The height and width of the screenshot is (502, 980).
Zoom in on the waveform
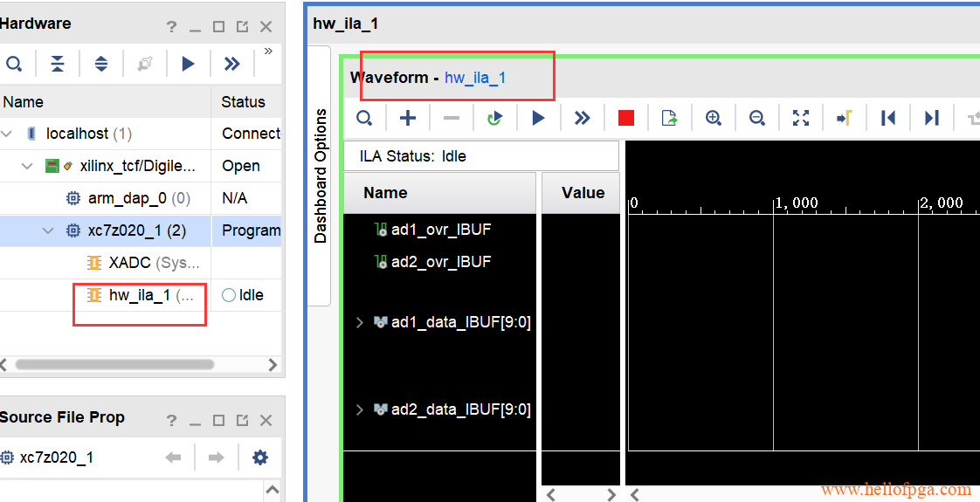(x=713, y=118)
